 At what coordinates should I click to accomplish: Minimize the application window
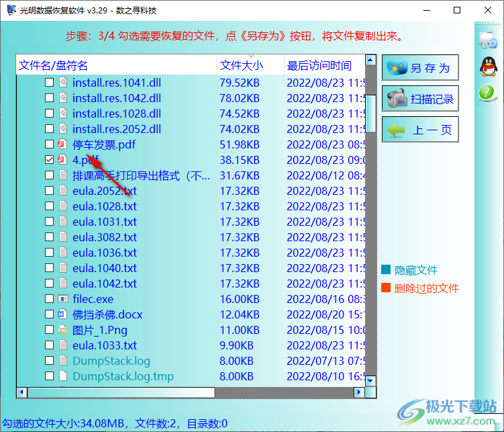(x=427, y=10)
